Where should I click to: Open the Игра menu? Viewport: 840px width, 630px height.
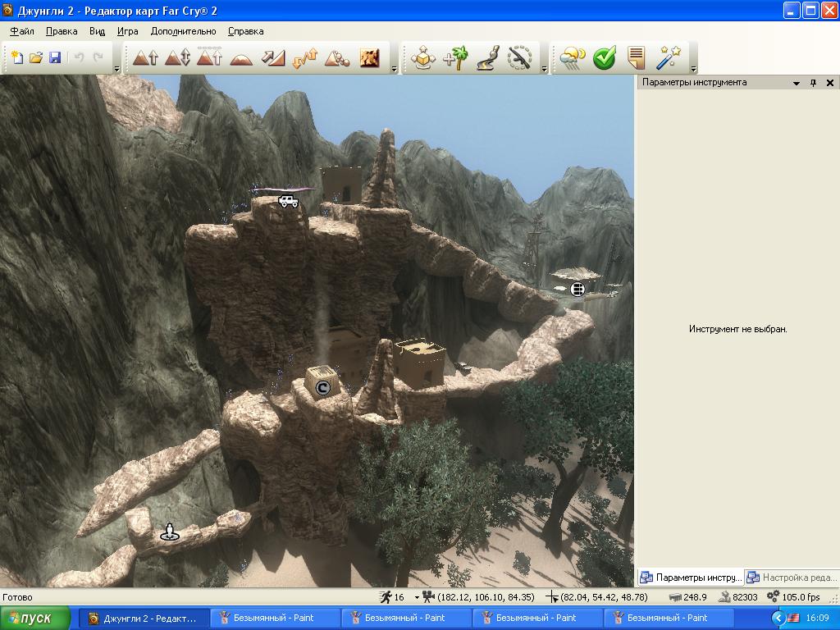click(127, 31)
